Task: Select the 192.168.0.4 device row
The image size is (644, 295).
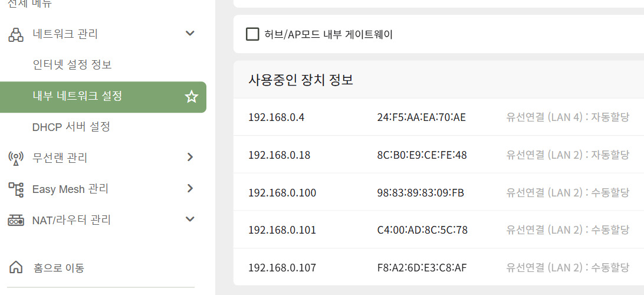Action: pyautogui.click(x=439, y=117)
